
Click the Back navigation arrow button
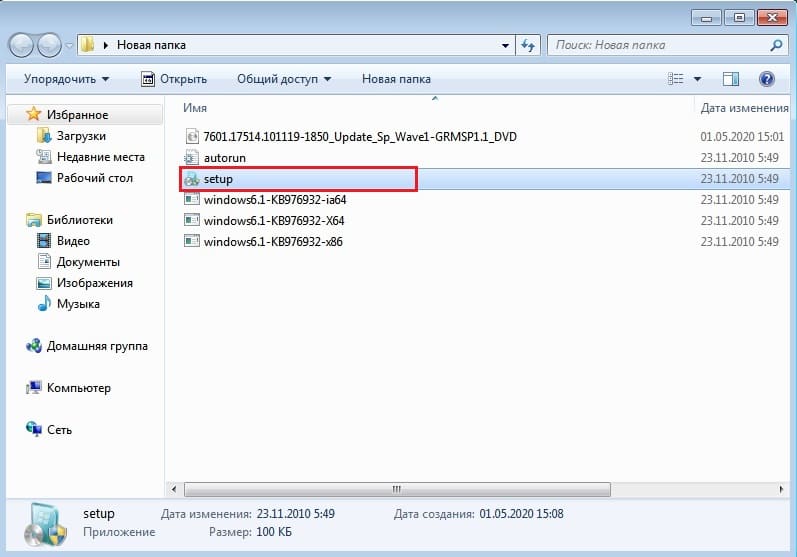click(x=21, y=45)
